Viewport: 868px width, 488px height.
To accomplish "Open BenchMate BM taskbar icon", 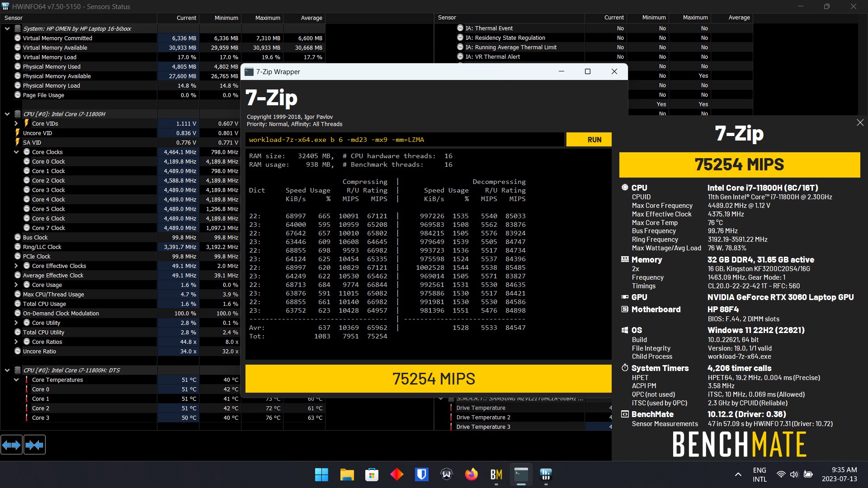I will point(496,474).
